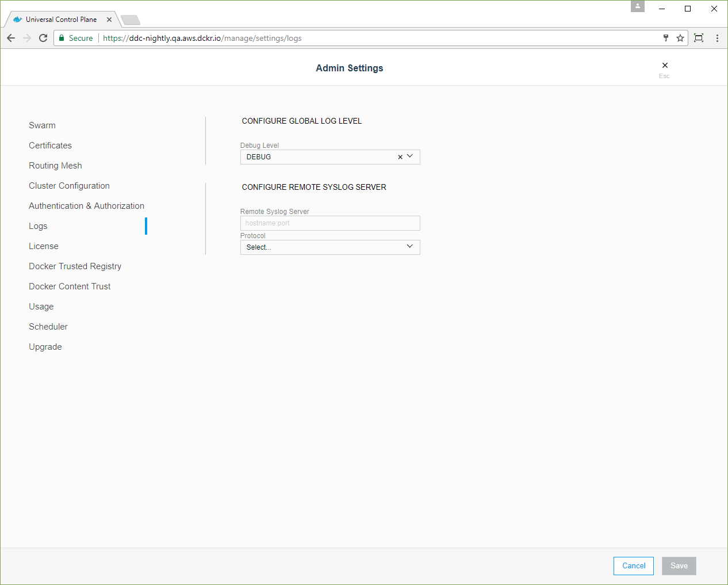Viewport: 728px width, 585px height.
Task: Open Authentication & Authorization settings
Action: coord(86,206)
